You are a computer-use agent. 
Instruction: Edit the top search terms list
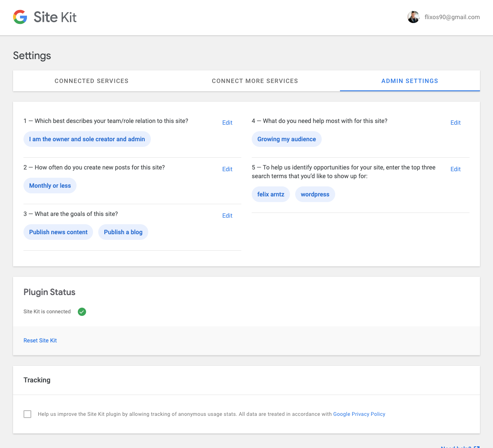click(455, 169)
